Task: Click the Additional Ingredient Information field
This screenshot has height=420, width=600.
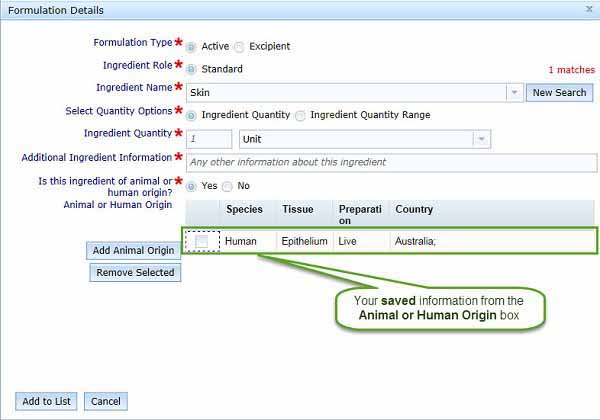Action: pyautogui.click(x=391, y=162)
